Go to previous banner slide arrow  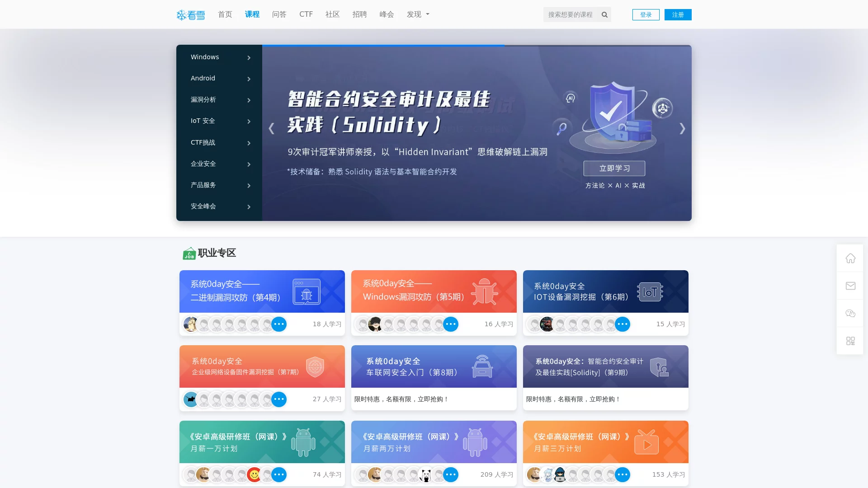coord(271,129)
